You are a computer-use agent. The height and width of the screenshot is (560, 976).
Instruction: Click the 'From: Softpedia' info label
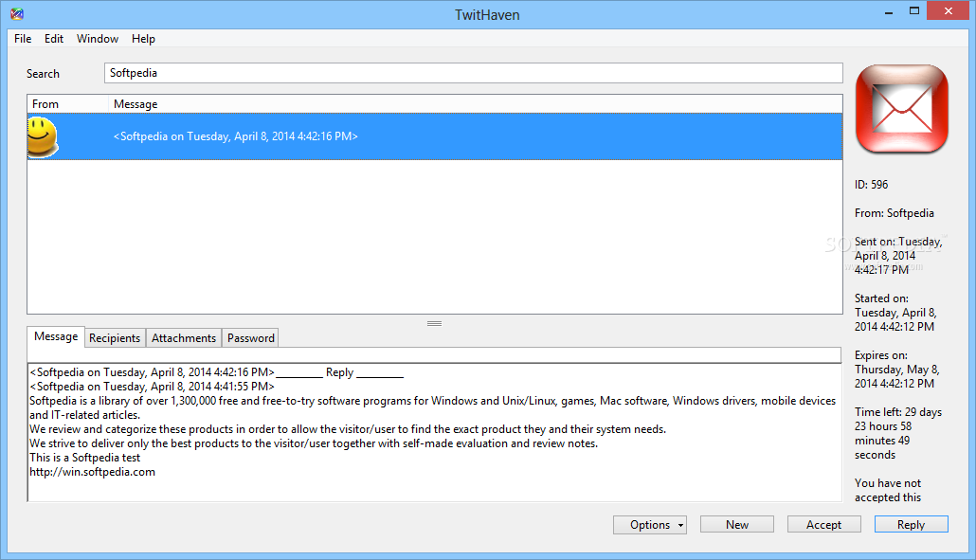895,213
